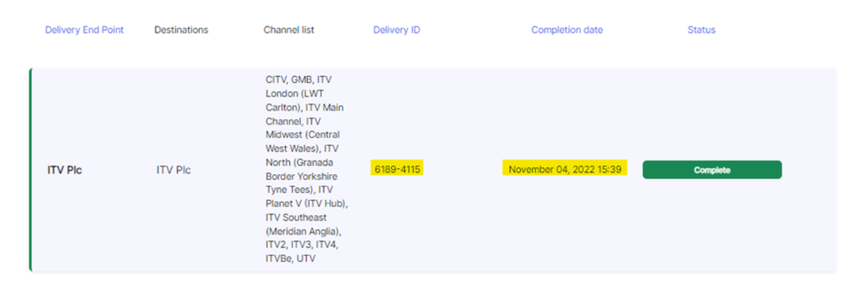Click the 'Border Yorkshire' channel text

click(x=301, y=176)
